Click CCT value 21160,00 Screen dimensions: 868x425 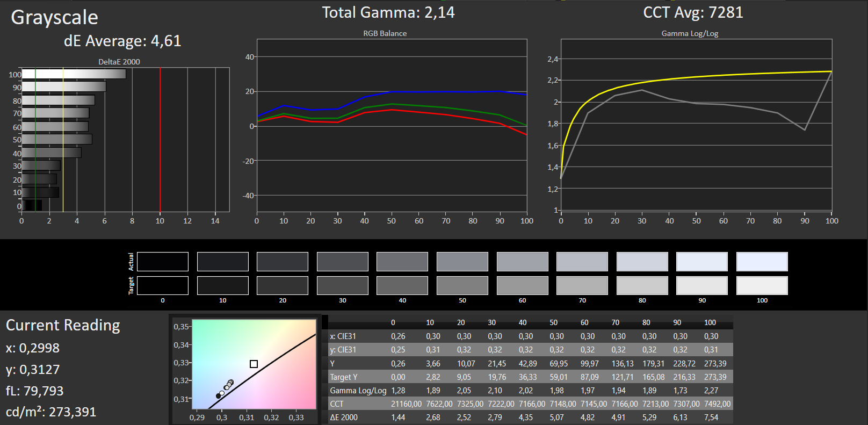point(407,404)
